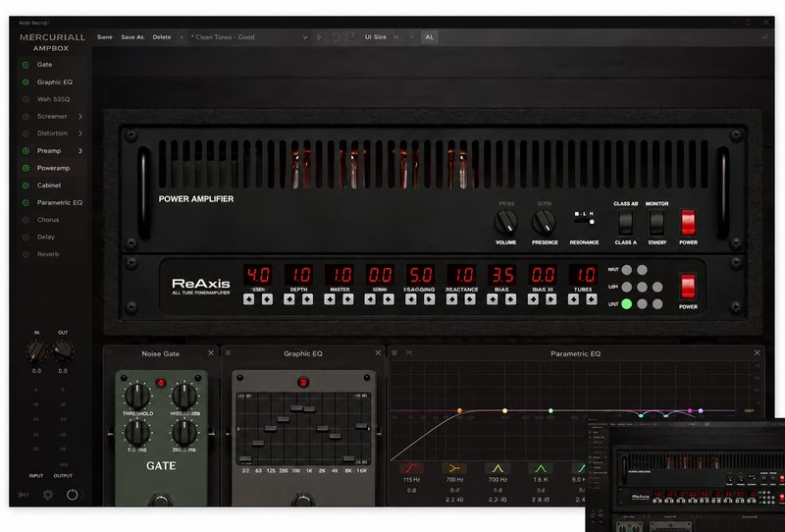
Task: Enable the Screamer module power icon
Action: tap(26, 116)
